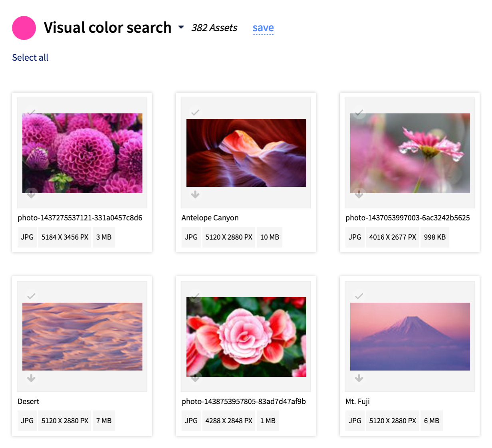
Task: Open the pink begonia flowers thumbnail
Action: 246,337
